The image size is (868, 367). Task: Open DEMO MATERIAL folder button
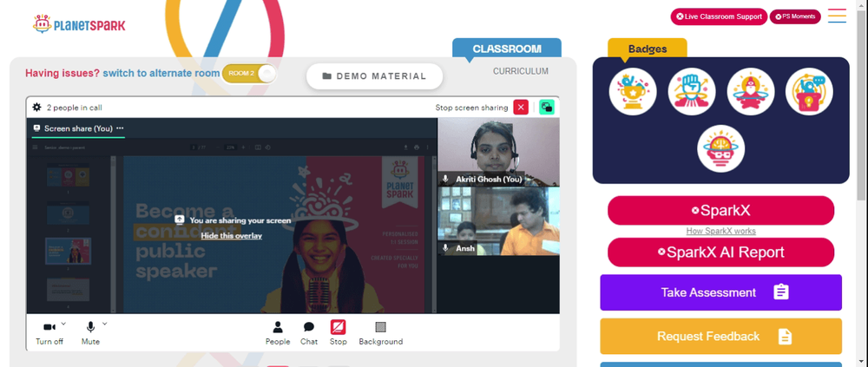coord(375,76)
